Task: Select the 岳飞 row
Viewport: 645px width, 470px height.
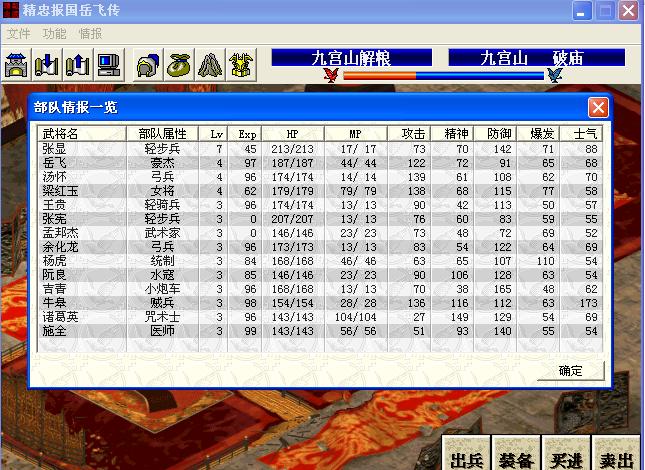Action: 320,163
